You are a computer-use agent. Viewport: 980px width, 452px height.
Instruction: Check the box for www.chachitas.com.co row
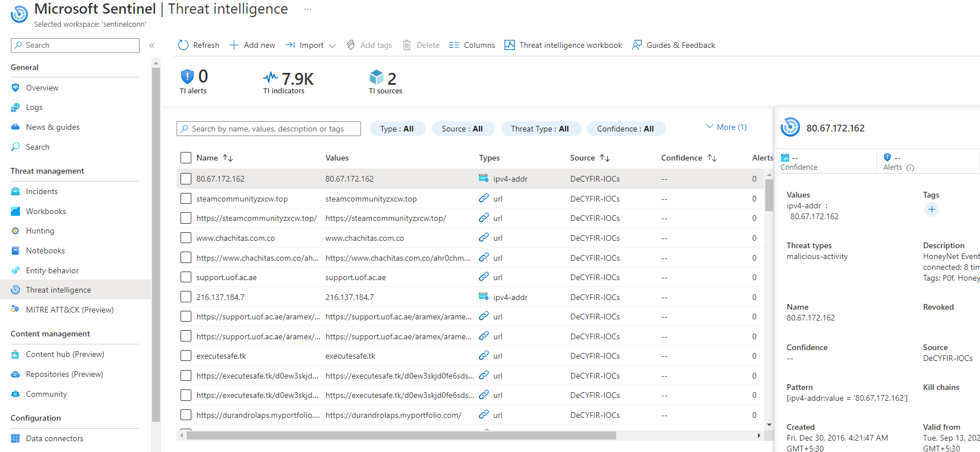pyautogui.click(x=186, y=238)
